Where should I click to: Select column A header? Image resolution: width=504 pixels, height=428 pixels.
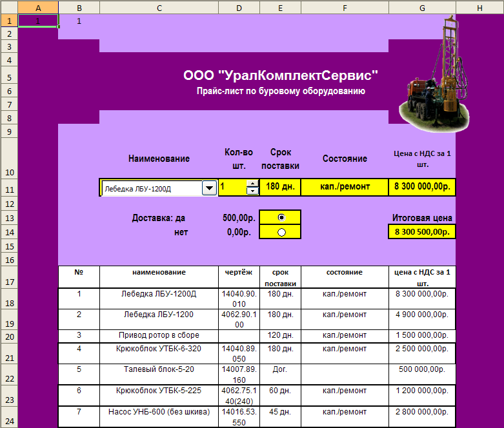(x=38, y=8)
